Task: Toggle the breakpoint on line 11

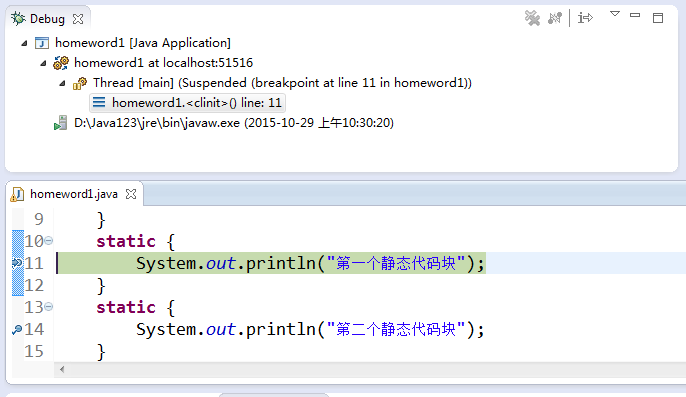Action: (17, 263)
